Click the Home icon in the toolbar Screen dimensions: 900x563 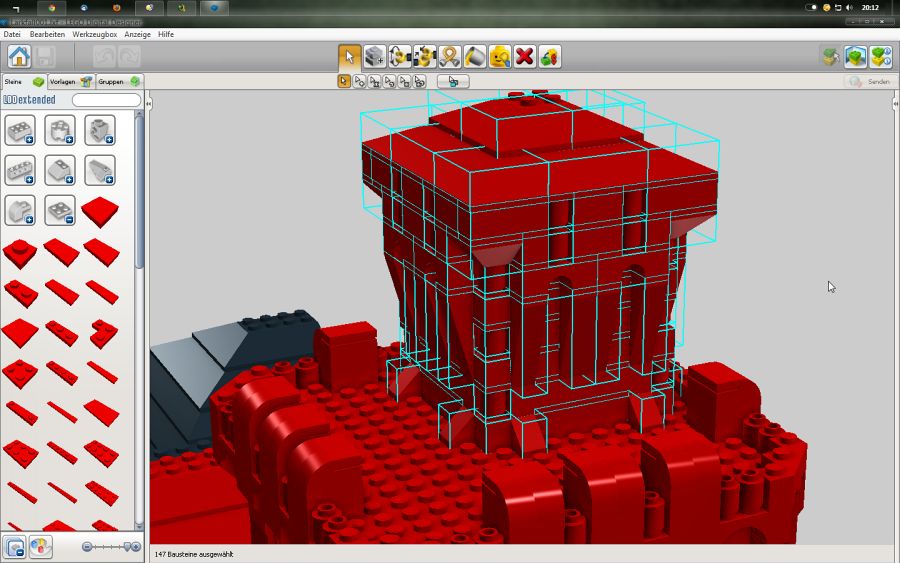point(19,56)
